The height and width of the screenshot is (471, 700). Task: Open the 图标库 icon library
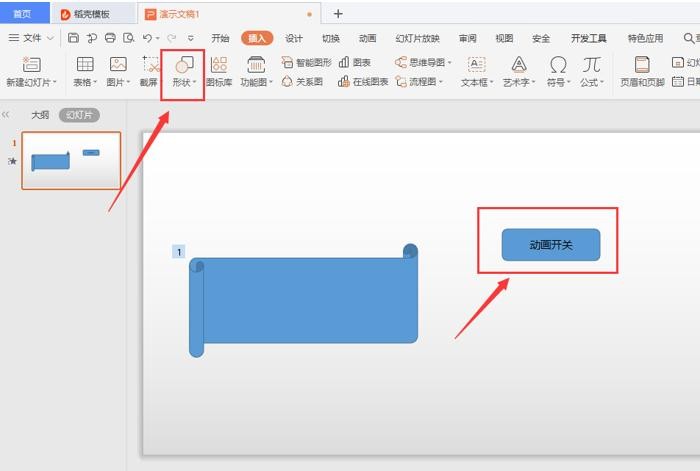point(218,70)
